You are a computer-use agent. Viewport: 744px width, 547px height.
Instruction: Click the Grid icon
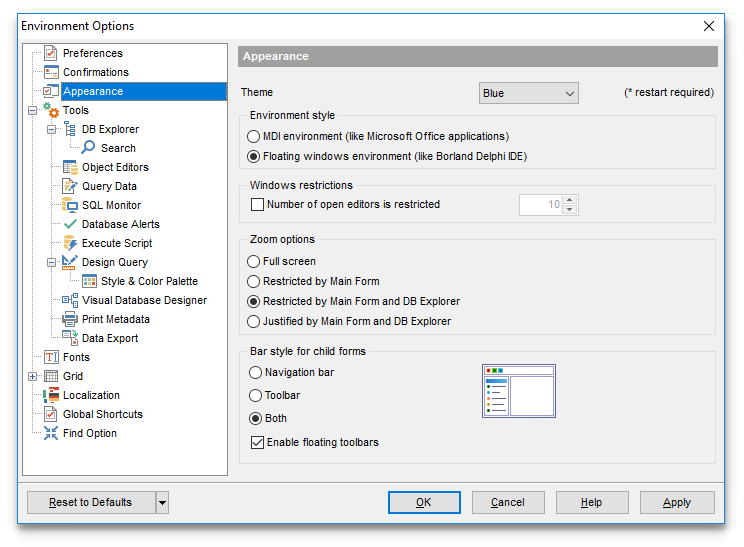[x=51, y=376]
